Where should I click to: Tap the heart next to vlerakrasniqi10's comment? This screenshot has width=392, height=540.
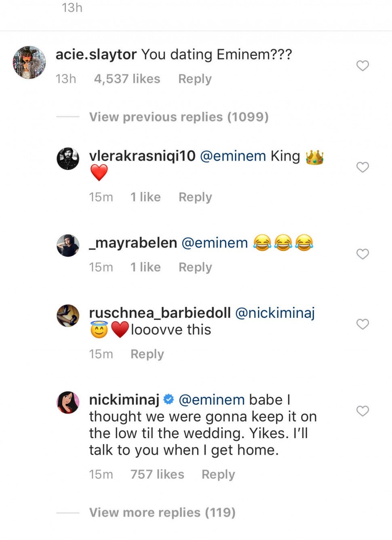[x=362, y=167]
